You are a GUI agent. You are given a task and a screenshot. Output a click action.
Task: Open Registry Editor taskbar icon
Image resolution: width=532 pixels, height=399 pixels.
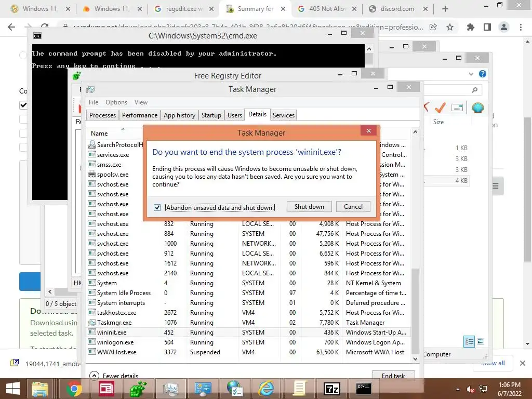point(138,389)
